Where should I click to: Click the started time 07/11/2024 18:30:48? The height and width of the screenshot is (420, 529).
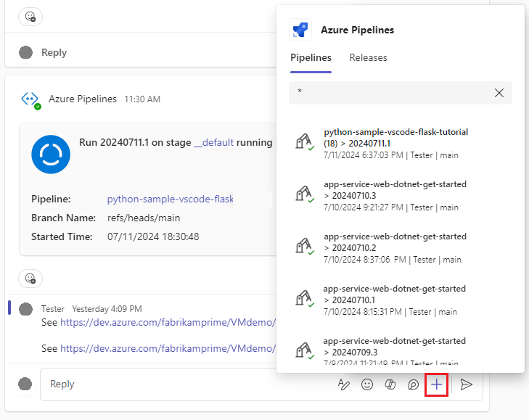coord(153,236)
